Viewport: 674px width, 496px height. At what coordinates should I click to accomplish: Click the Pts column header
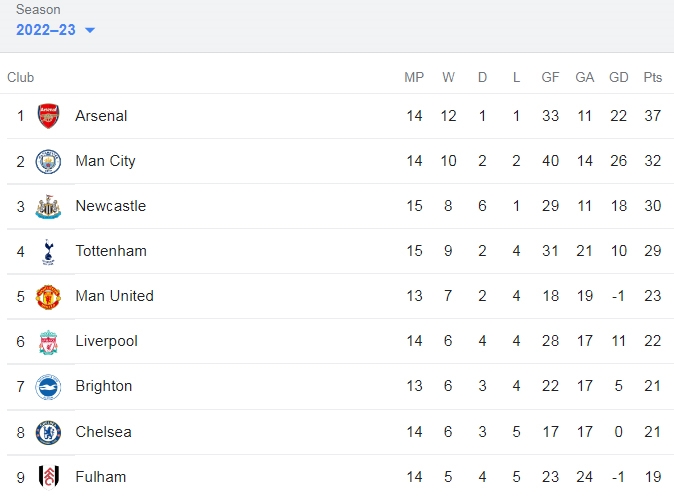653,77
